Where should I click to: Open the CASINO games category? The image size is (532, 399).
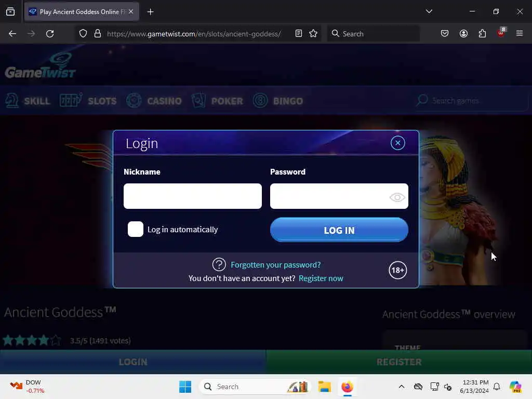[154, 101]
